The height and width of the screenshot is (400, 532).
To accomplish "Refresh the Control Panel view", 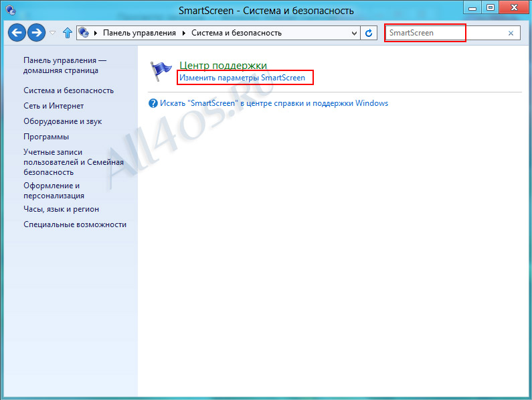I will (369, 33).
